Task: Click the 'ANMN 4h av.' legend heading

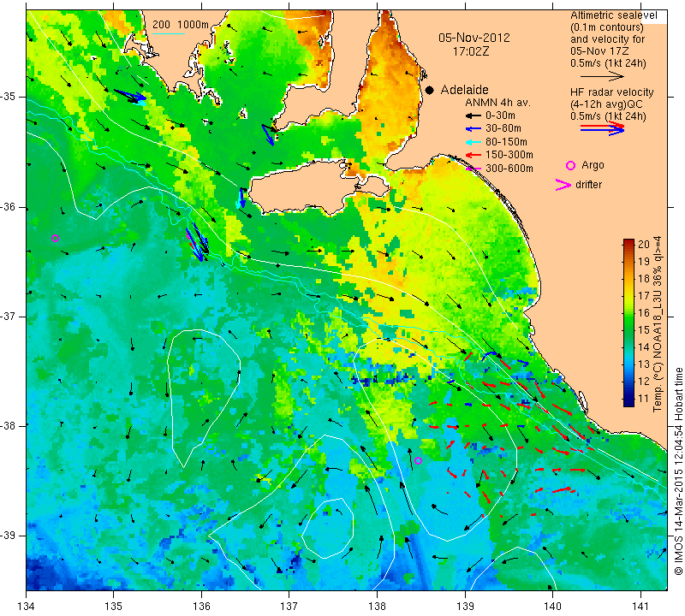Action: (x=498, y=103)
